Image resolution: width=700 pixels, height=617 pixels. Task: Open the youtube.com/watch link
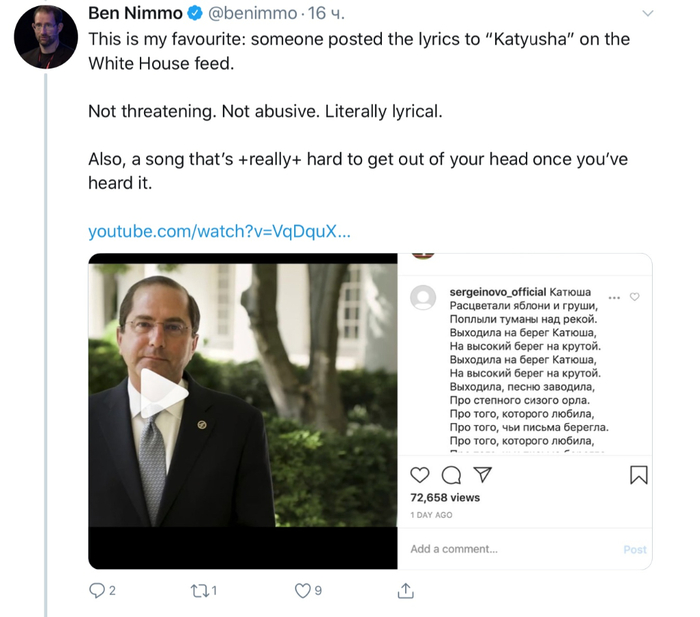pyautogui.click(x=219, y=231)
